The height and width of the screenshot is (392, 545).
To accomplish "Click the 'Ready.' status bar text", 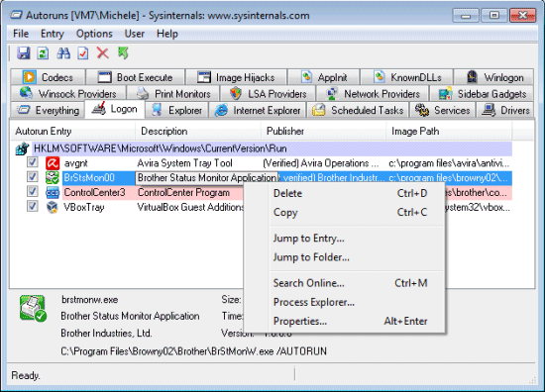I will tap(26, 375).
